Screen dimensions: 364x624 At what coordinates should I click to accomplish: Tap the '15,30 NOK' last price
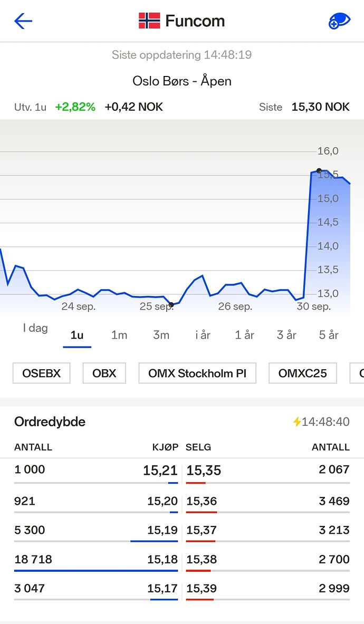(x=321, y=107)
